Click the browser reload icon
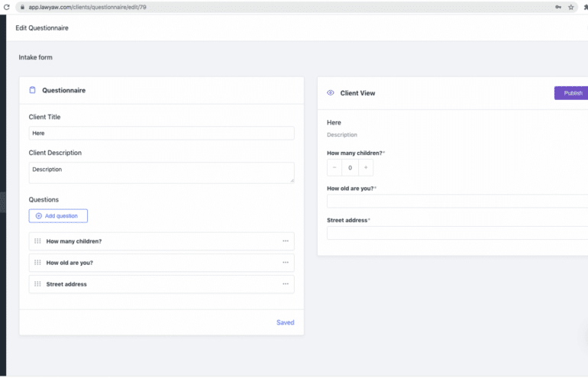Image resolution: width=588 pixels, height=378 pixels. point(6,7)
